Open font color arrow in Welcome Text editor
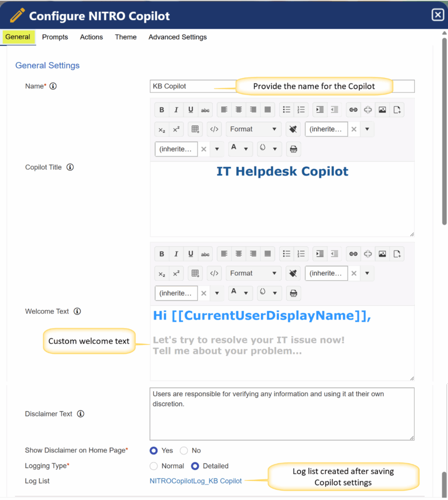This screenshot has height=500, width=448. [246, 293]
